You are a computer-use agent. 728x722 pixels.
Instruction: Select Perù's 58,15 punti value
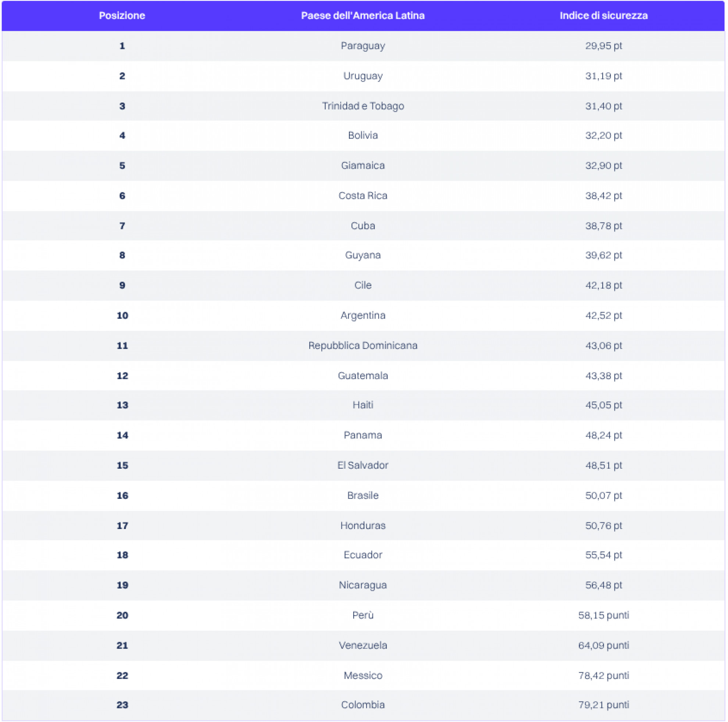(x=603, y=615)
